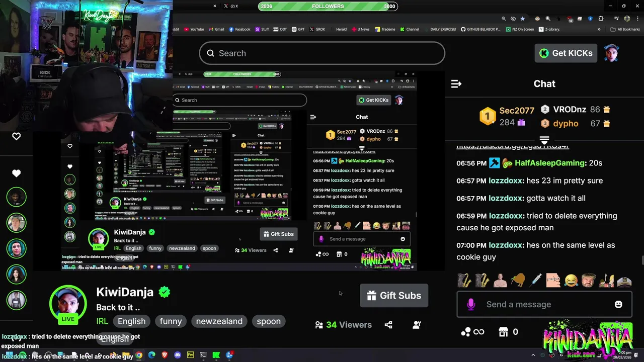Select the spoon tag

(x=269, y=321)
